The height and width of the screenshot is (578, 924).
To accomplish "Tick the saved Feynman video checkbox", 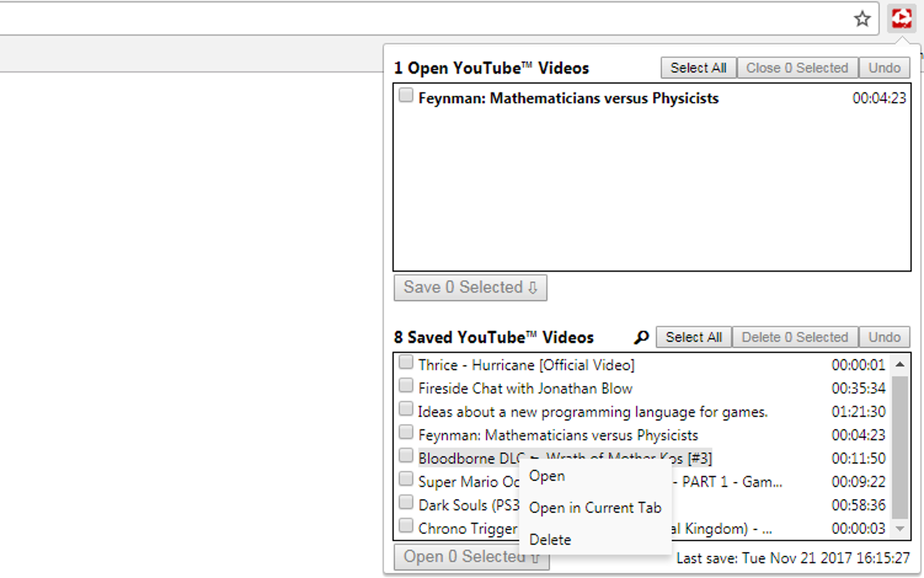I will (406, 432).
